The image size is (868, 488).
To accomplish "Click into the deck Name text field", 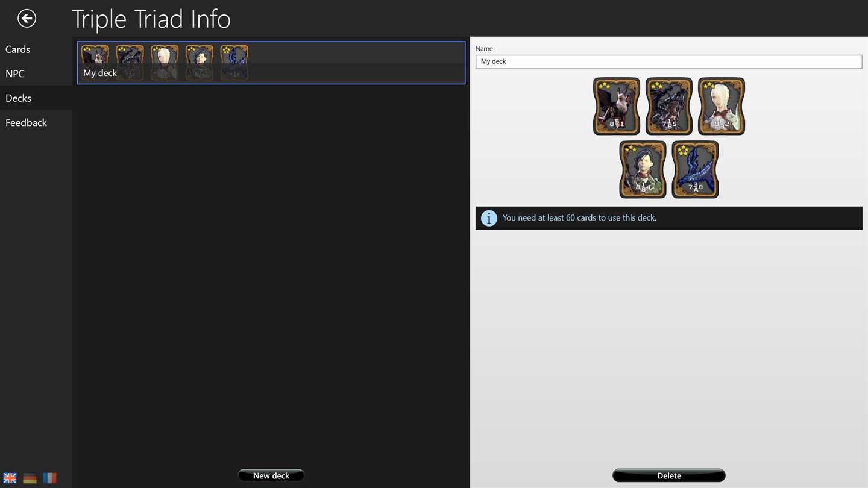I will click(669, 61).
